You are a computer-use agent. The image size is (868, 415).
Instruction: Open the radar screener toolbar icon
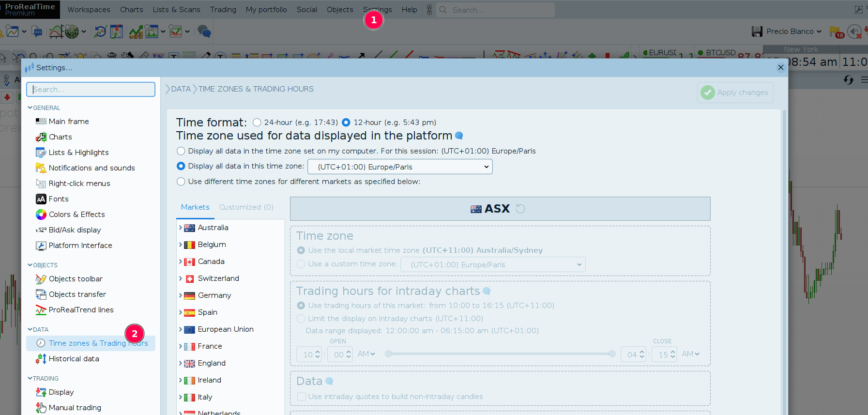tap(72, 31)
